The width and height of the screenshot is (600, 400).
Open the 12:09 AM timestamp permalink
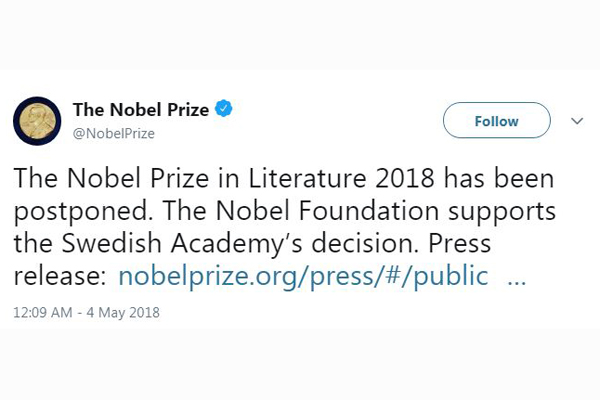42,313
